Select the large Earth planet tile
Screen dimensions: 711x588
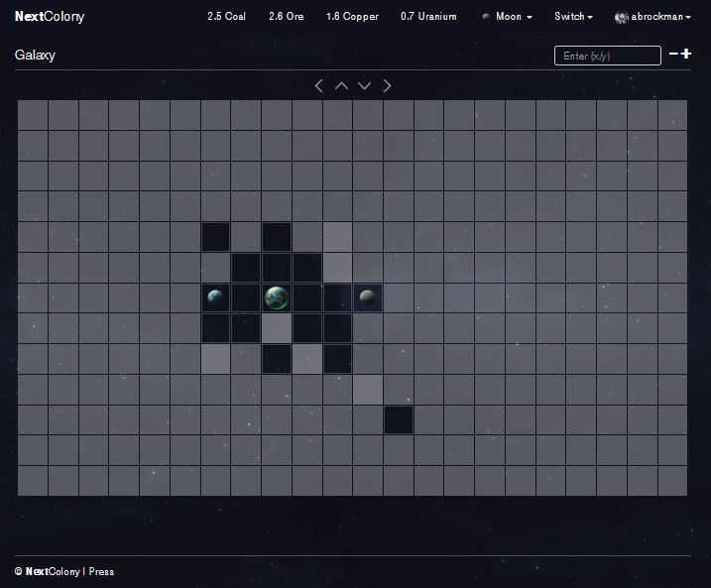(x=277, y=297)
